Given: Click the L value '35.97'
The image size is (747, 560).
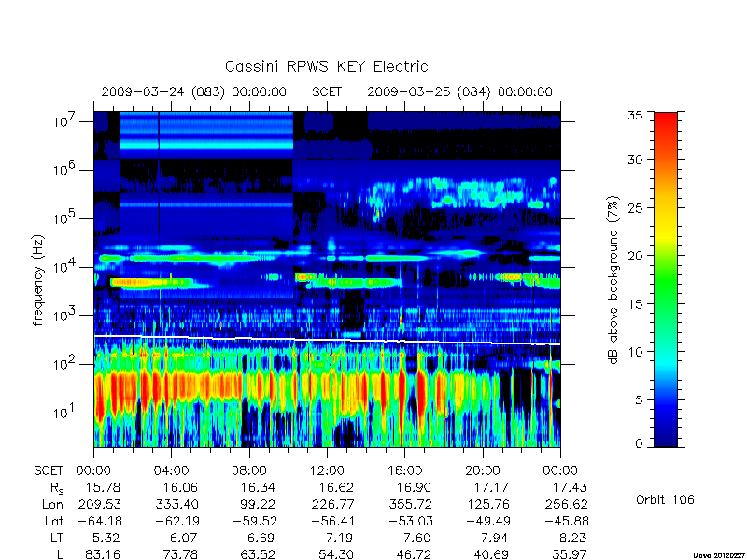Looking at the screenshot, I should click(570, 554).
